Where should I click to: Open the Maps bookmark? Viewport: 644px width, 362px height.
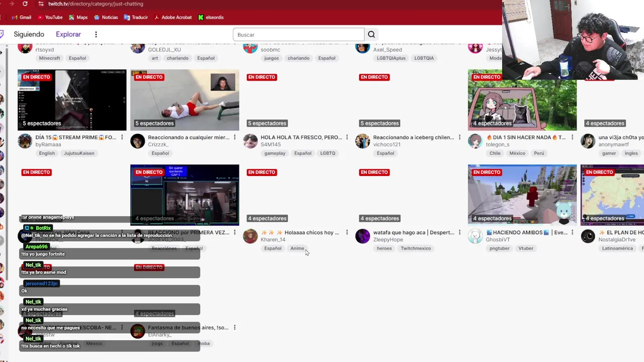pyautogui.click(x=78, y=17)
